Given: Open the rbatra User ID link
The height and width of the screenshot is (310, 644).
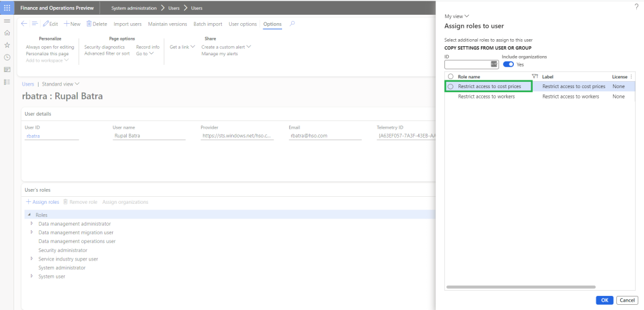Looking at the screenshot, I should 33,136.
